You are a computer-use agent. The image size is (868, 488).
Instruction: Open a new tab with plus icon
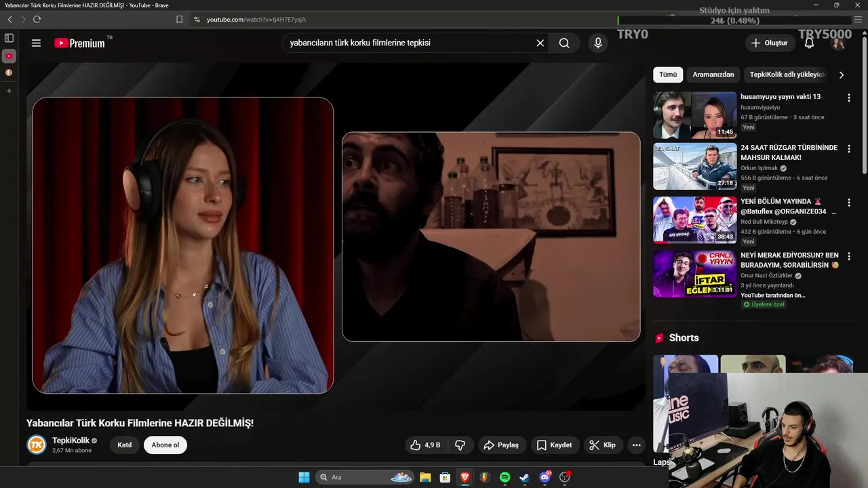9,90
